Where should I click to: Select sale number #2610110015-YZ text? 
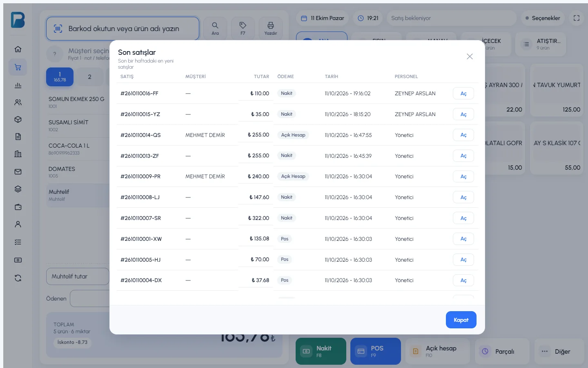140,114
